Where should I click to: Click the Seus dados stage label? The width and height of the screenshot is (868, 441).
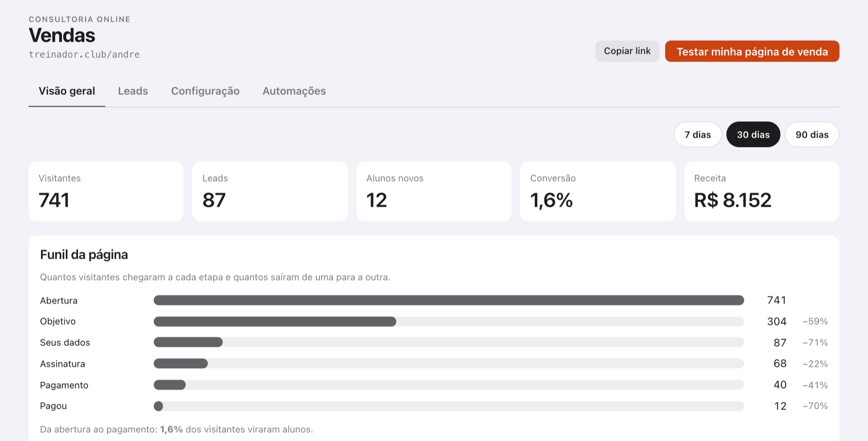click(x=65, y=343)
